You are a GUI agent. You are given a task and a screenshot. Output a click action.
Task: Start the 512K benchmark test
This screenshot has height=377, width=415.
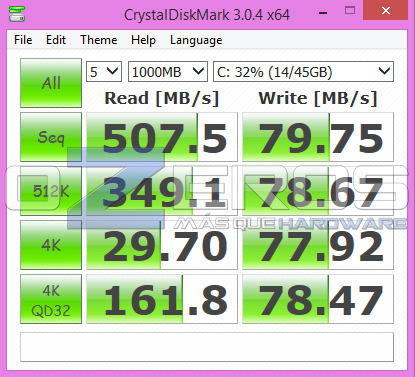[51, 191]
